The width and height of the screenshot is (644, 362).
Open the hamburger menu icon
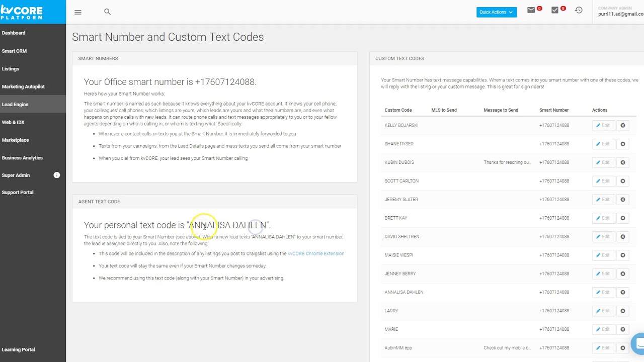tap(78, 12)
